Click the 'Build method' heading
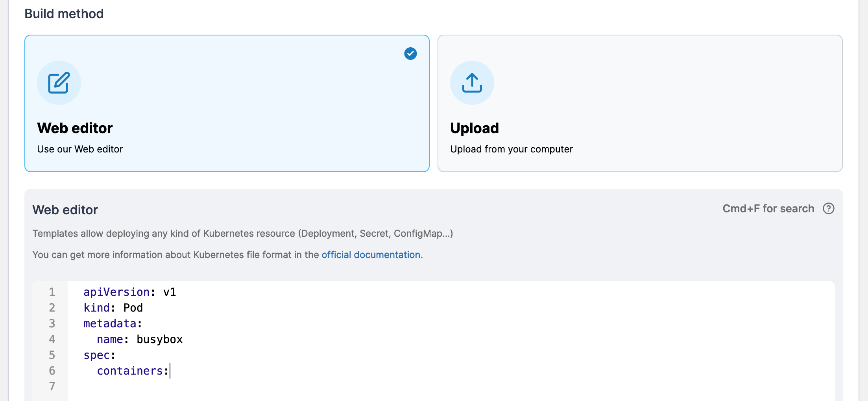 coord(64,14)
